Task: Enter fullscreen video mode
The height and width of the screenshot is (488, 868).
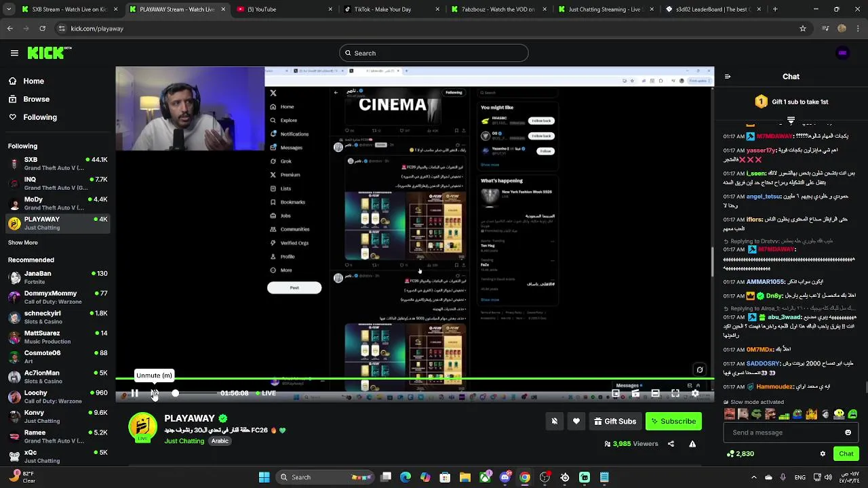Action: (675, 393)
